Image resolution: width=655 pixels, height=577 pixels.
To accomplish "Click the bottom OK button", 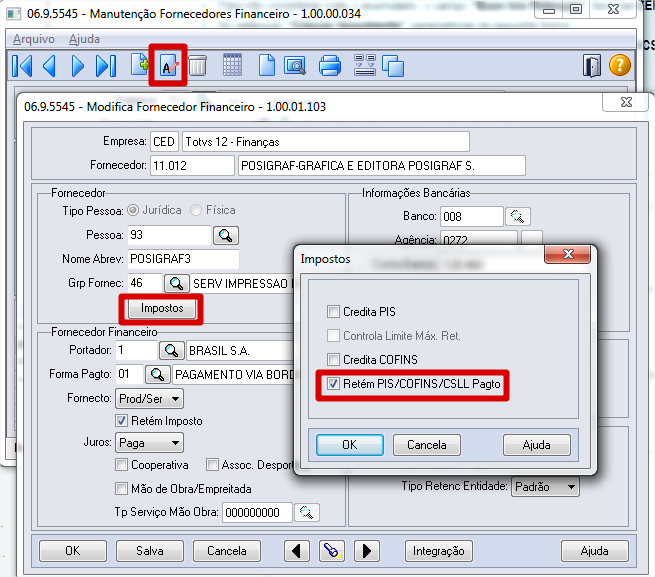I will click(x=73, y=551).
